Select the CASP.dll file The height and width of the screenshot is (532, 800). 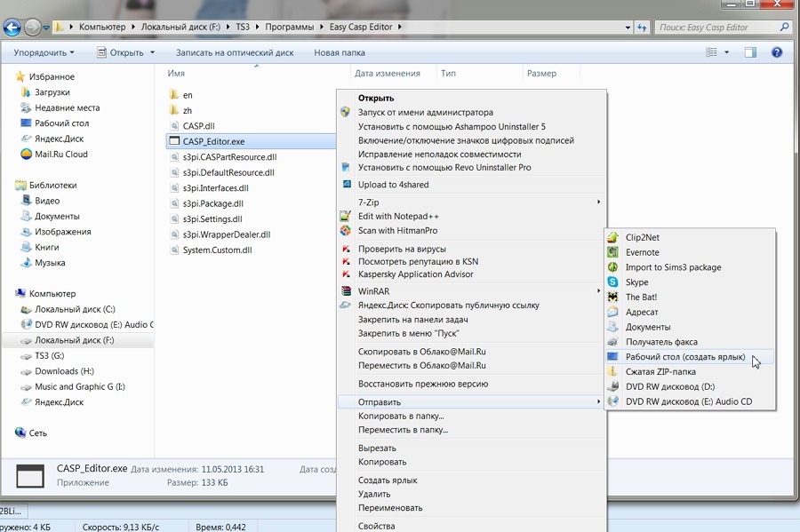(x=198, y=126)
